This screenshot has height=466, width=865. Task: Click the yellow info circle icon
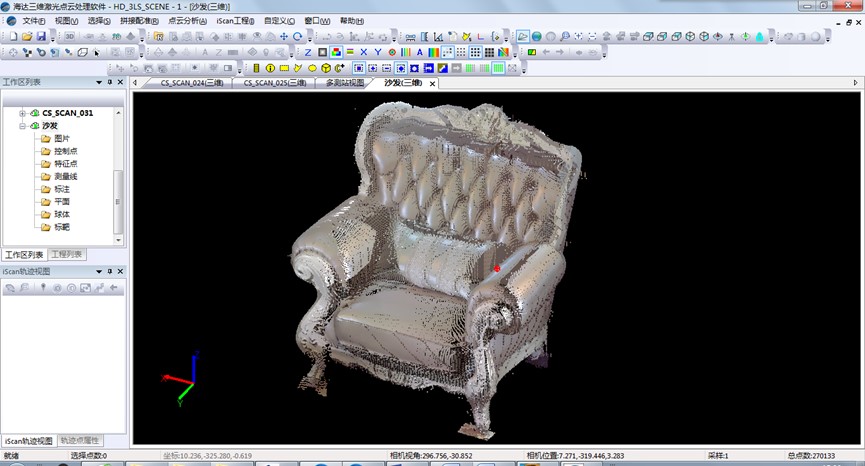click(x=270, y=68)
